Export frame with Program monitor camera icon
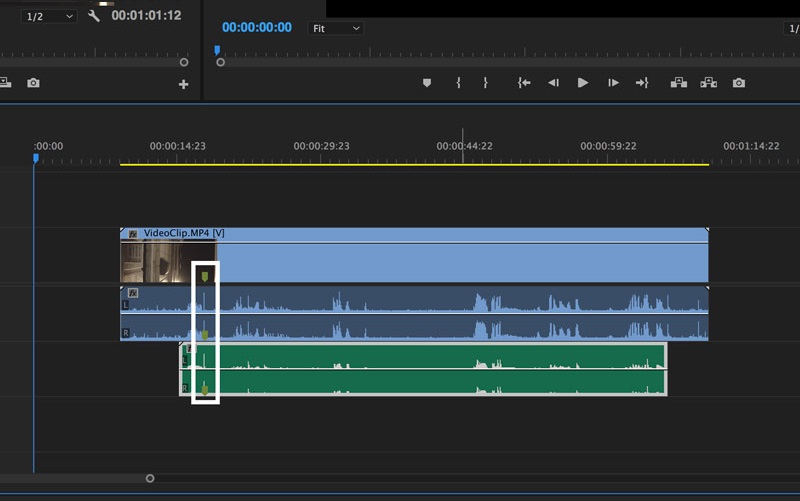This screenshot has width=800, height=501. pos(739,83)
